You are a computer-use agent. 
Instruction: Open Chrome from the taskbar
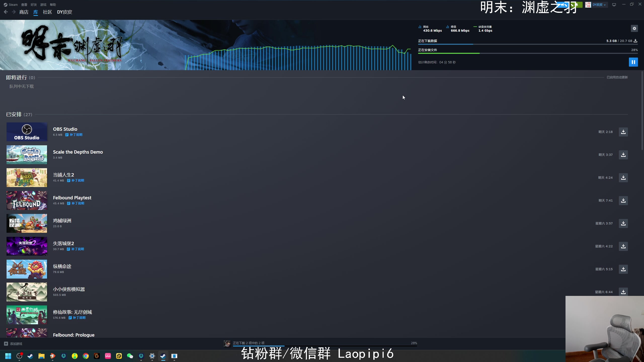86,356
